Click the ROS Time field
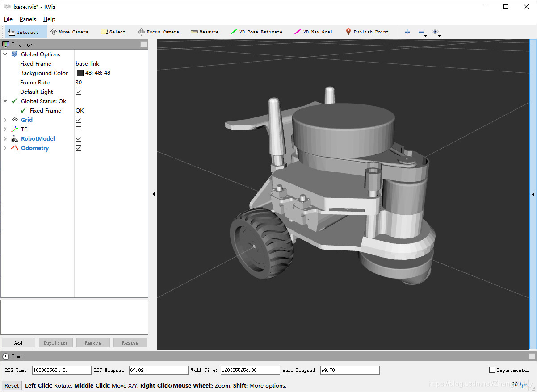Screen dimensions: 537x392 [62, 370]
